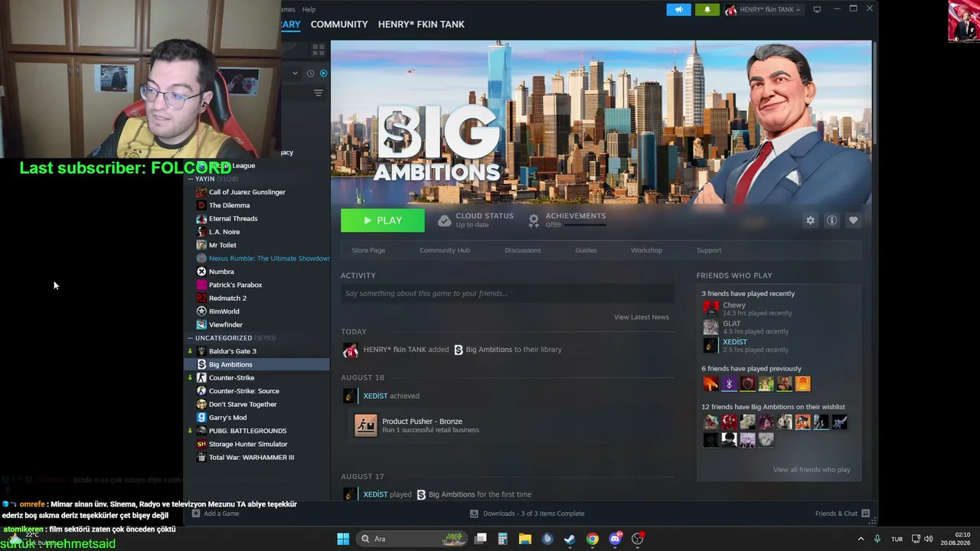
Task: Select Counter-Strike: Source in library list
Action: [x=244, y=391]
